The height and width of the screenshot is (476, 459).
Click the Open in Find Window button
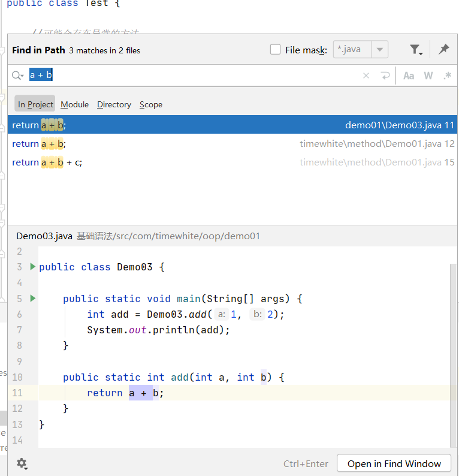(394, 463)
